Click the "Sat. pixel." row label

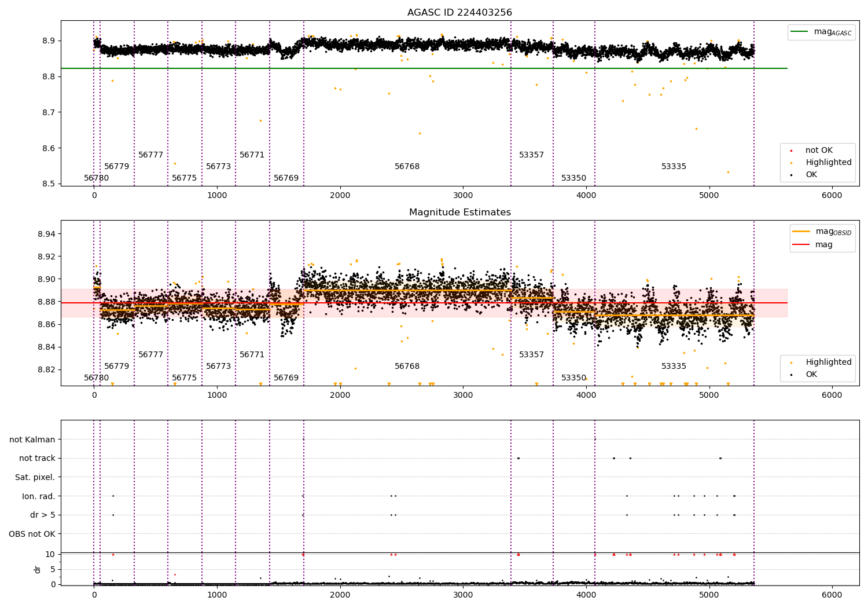[x=35, y=478]
